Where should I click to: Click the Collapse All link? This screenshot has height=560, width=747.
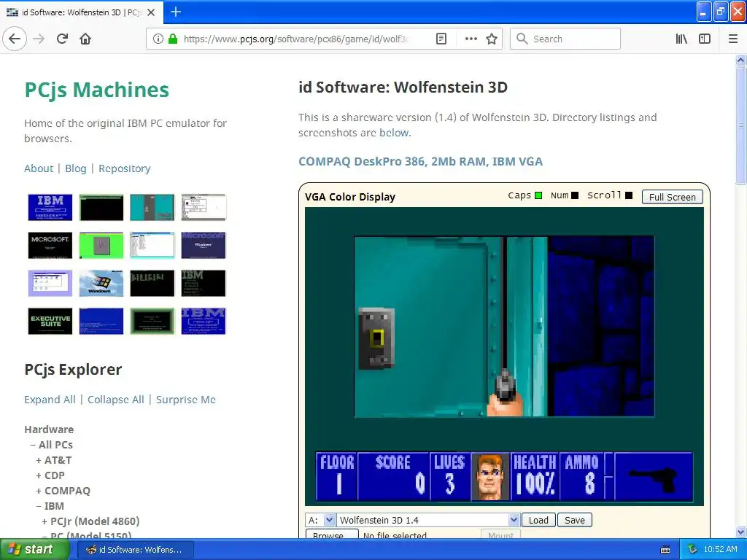(116, 400)
